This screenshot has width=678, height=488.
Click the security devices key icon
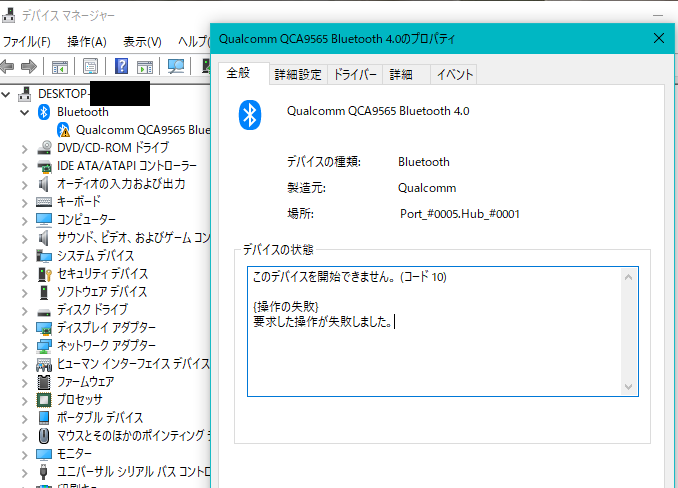pos(45,274)
